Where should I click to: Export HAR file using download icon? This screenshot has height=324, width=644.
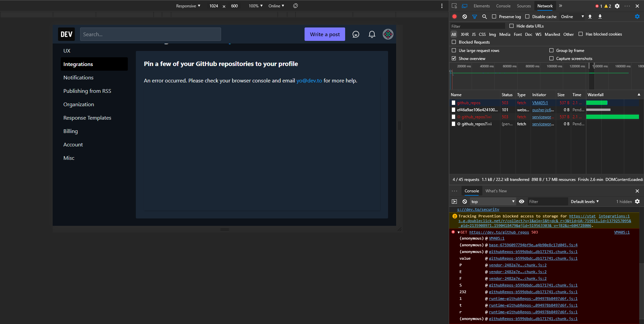(x=600, y=16)
